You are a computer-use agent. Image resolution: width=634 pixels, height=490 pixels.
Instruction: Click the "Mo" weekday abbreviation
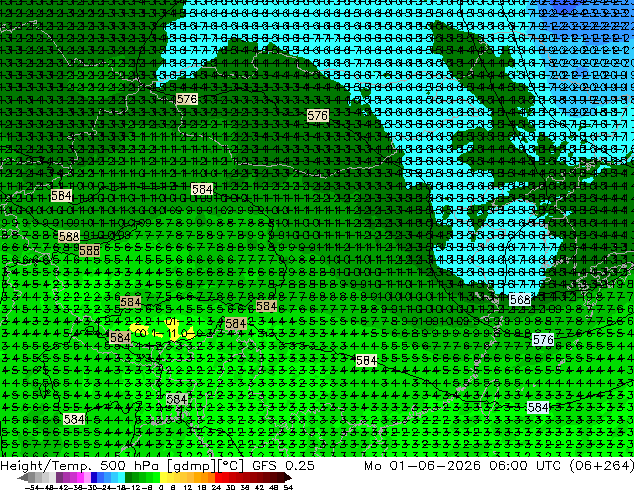click(x=372, y=466)
